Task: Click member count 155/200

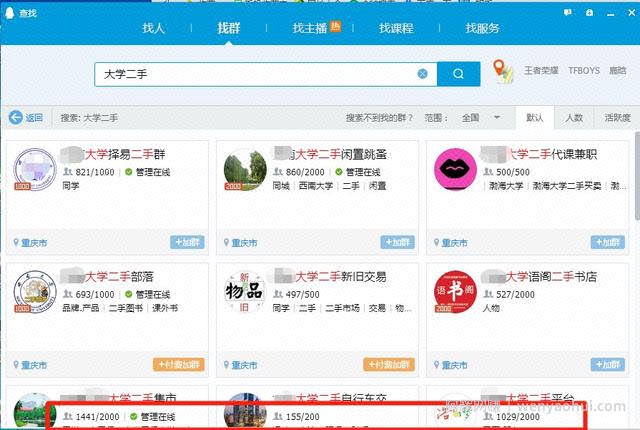Action: click(x=302, y=417)
